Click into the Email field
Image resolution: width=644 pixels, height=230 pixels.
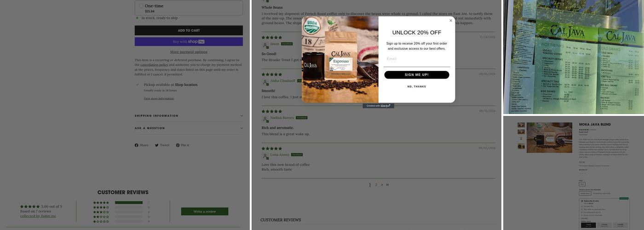417,60
